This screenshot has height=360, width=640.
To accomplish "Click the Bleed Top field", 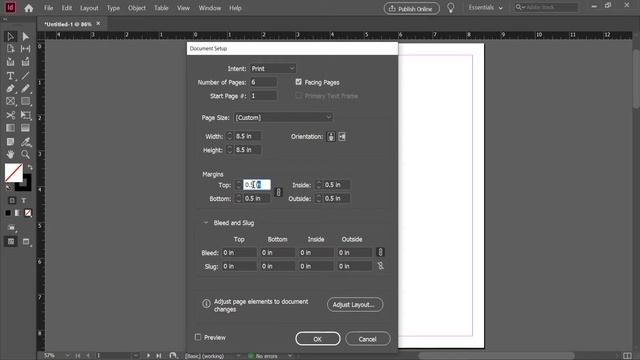I will (x=239, y=253).
